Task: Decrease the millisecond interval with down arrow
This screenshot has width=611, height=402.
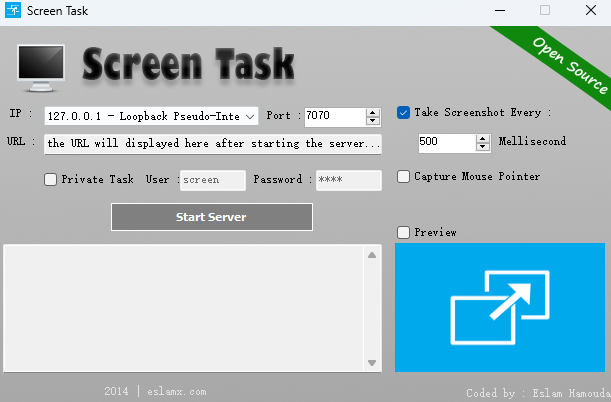Action: point(487,147)
